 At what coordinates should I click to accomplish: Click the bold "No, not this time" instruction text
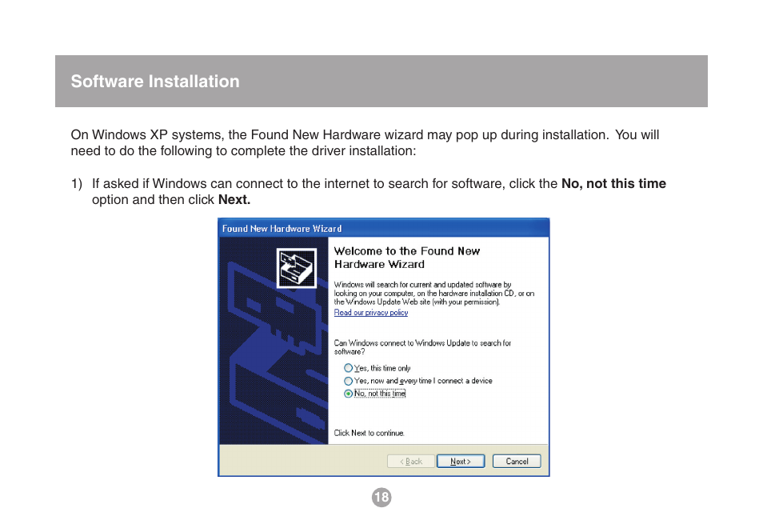pos(613,183)
